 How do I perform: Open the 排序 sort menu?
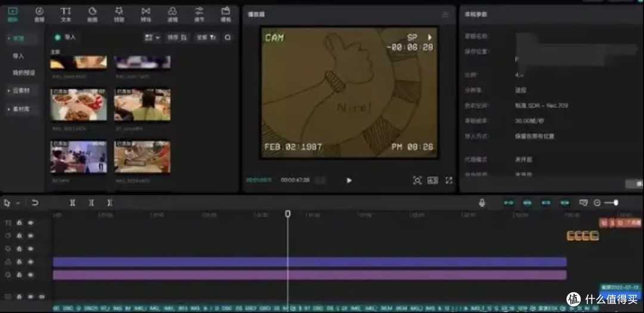(177, 38)
